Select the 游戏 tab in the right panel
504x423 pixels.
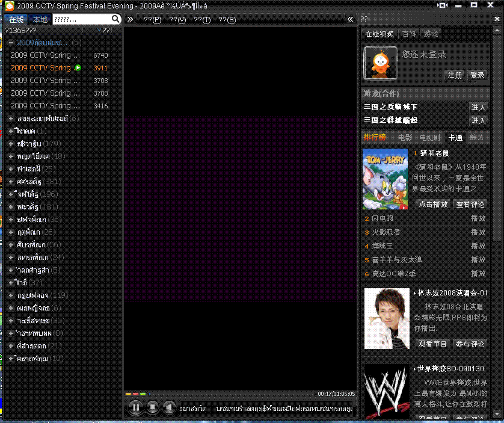pyautogui.click(x=431, y=34)
